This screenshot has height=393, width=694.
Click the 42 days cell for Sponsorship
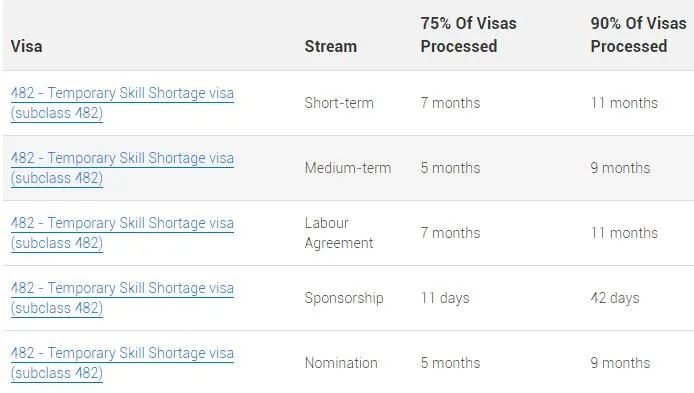(615, 298)
